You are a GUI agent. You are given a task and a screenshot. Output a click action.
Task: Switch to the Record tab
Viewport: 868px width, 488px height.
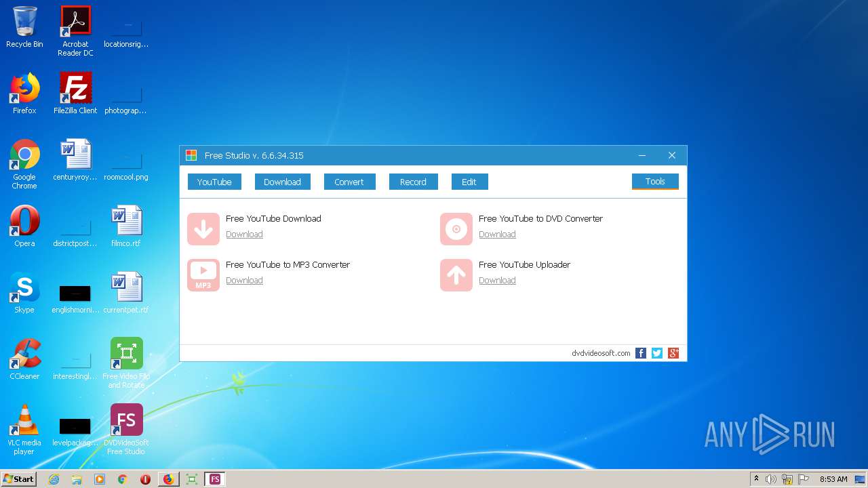(413, 182)
